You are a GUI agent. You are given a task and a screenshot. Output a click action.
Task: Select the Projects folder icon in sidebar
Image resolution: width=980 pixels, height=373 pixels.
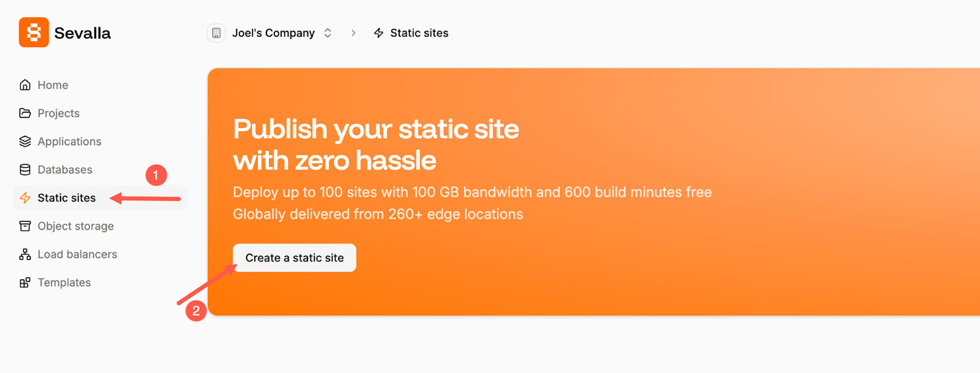(x=24, y=113)
